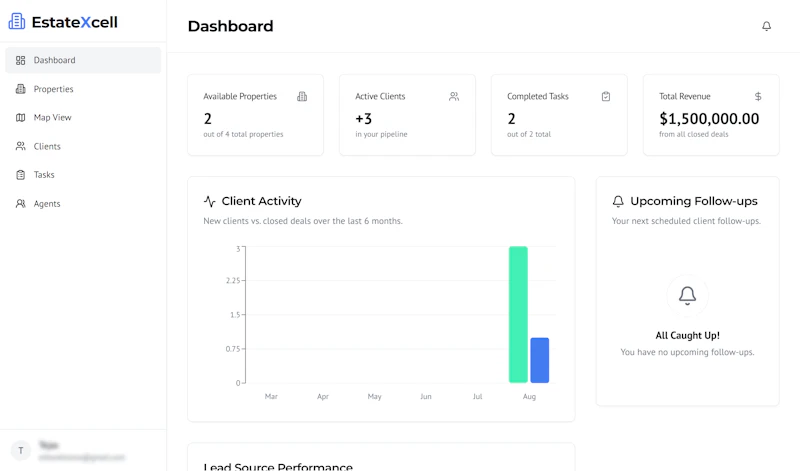Click the 2.25 value on chart y-axis
Screen dimensions: 800x471
(x=233, y=281)
